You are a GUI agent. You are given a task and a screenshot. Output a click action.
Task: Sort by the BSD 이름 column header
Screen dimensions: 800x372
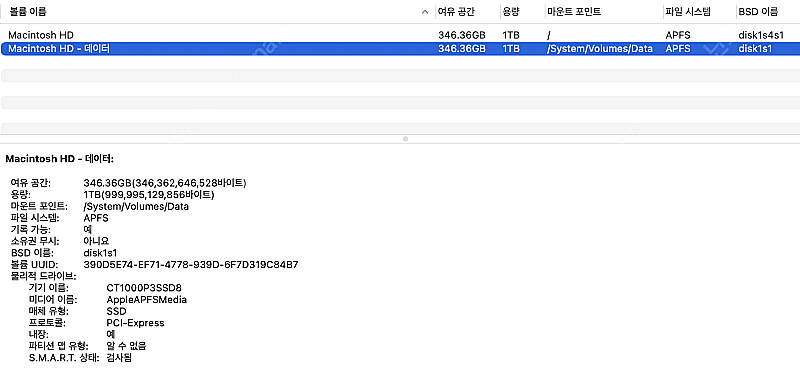pyautogui.click(x=758, y=12)
